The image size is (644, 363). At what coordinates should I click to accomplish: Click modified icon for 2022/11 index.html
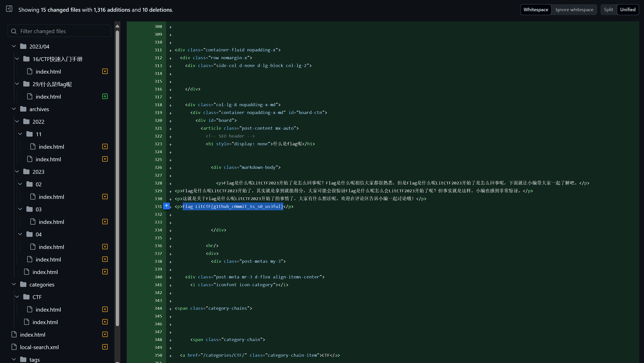(x=105, y=146)
